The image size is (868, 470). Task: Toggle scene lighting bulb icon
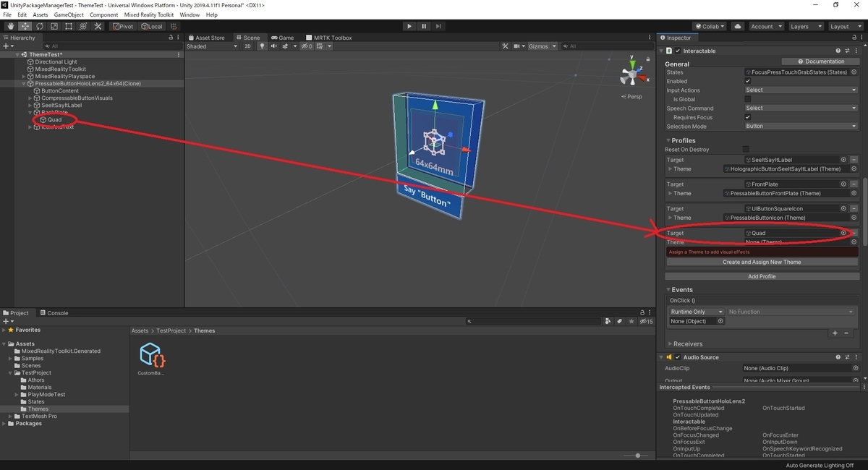pyautogui.click(x=263, y=46)
